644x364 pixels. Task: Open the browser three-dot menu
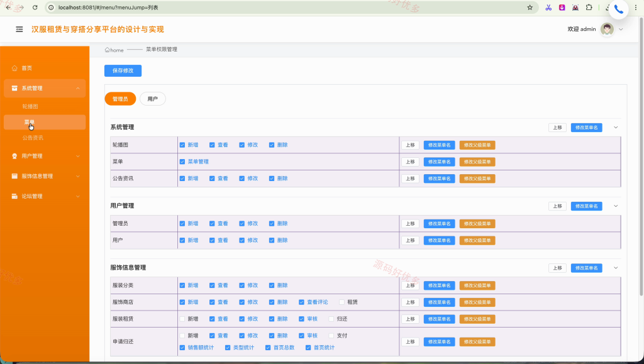(635, 8)
